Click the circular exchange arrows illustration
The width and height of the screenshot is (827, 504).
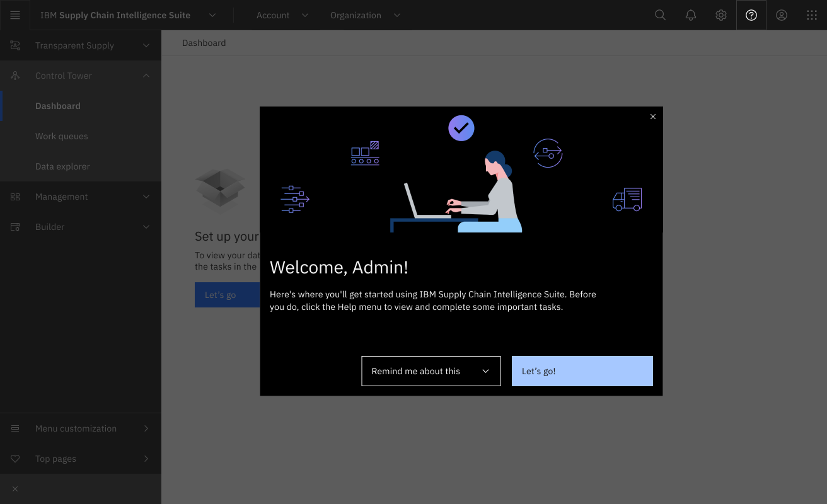point(548,153)
